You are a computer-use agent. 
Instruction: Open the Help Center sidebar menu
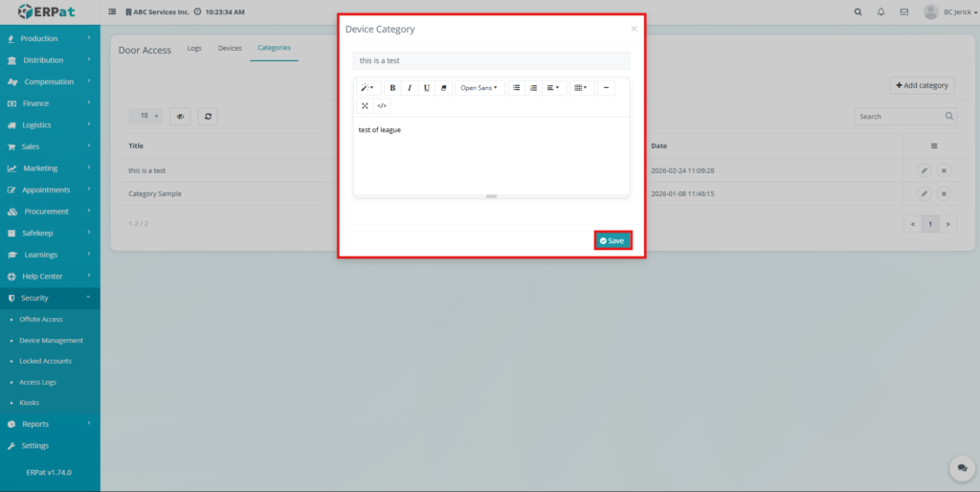50,277
